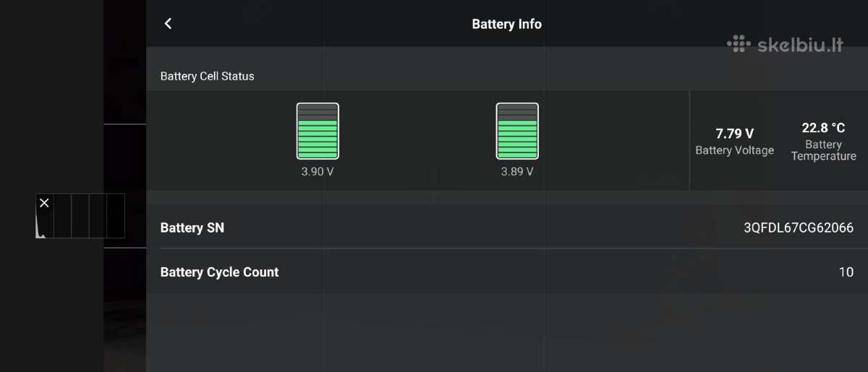Select the 3.90 V cell reading
This screenshot has height=372, width=868.
click(x=318, y=172)
